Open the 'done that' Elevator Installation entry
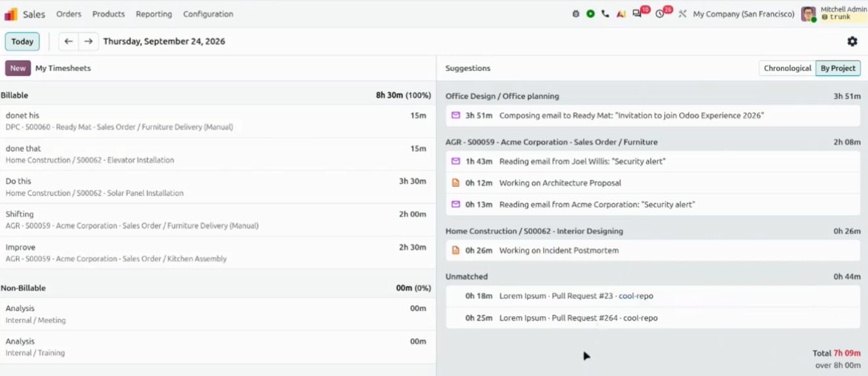This screenshot has width=868, height=376. 217,154
